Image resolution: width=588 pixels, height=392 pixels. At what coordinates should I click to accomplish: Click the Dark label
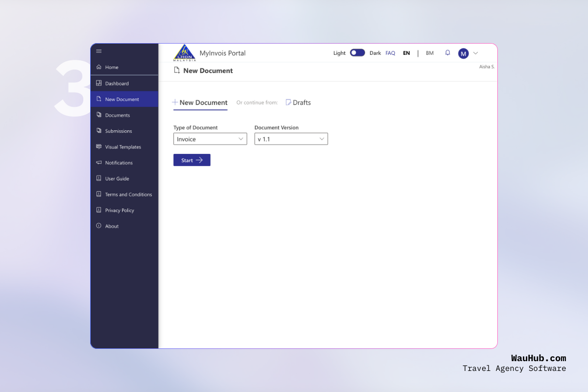click(375, 53)
